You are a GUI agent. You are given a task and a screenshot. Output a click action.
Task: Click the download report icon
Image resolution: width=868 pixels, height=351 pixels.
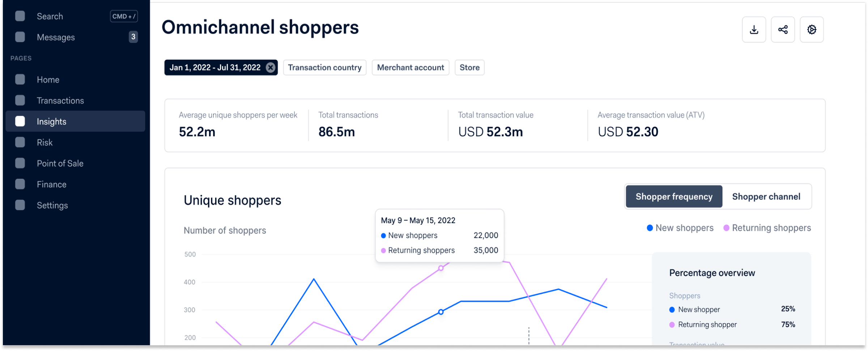pos(754,29)
